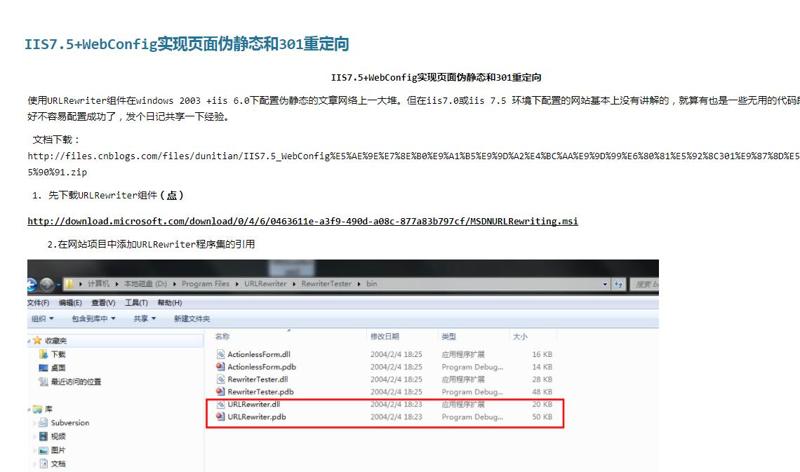The width and height of the screenshot is (800, 472).
Task: Click the URLRewriter.pdb file icon
Action: pos(220,416)
